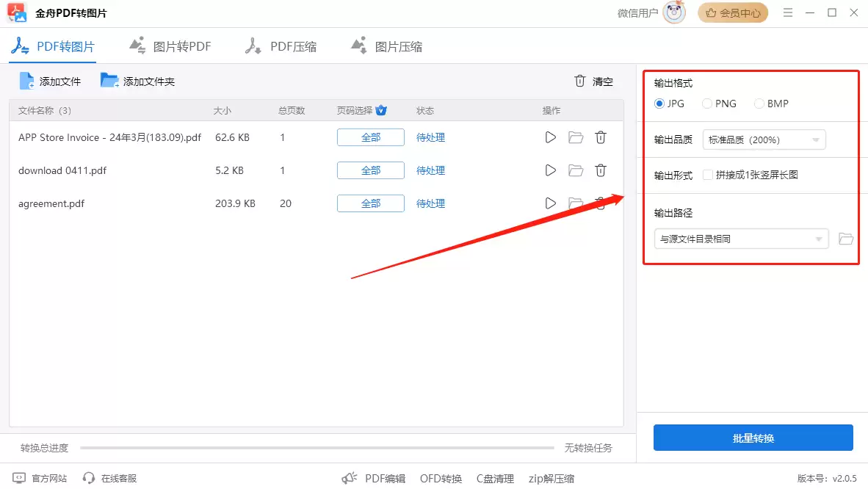Start converting the APP Store Invoice PDF

tap(550, 137)
